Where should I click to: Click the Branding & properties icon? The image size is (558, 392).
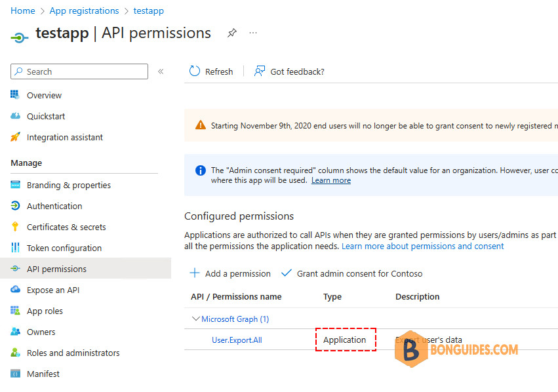[x=15, y=185]
